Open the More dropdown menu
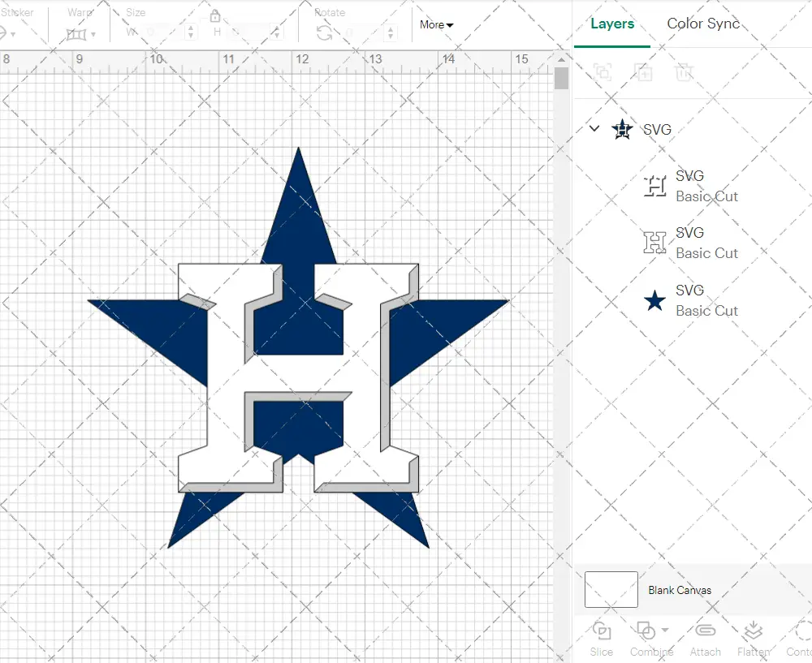 436,25
